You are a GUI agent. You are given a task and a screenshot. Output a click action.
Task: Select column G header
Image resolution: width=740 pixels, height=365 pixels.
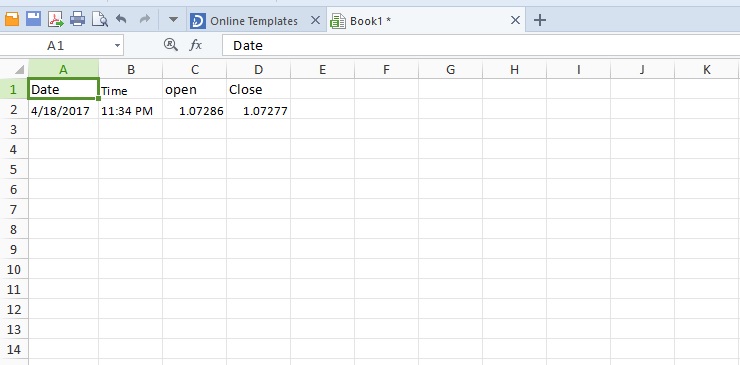(x=451, y=69)
